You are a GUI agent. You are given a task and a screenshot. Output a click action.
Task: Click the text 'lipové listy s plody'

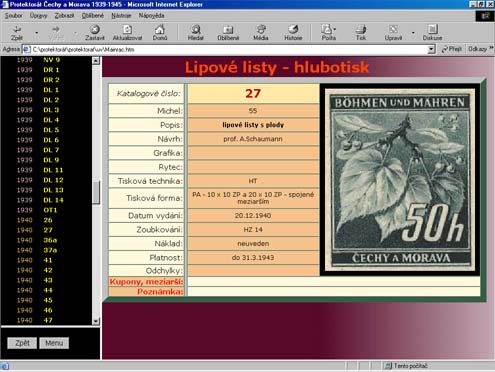coord(253,125)
